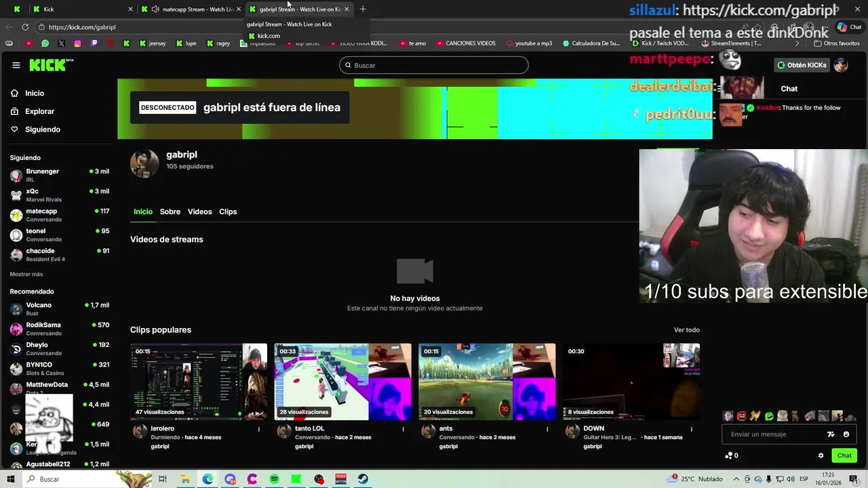Viewport: 868px width, 488px height.
Task: Expand Siguiendo list with Mostrar más
Action: (x=26, y=274)
